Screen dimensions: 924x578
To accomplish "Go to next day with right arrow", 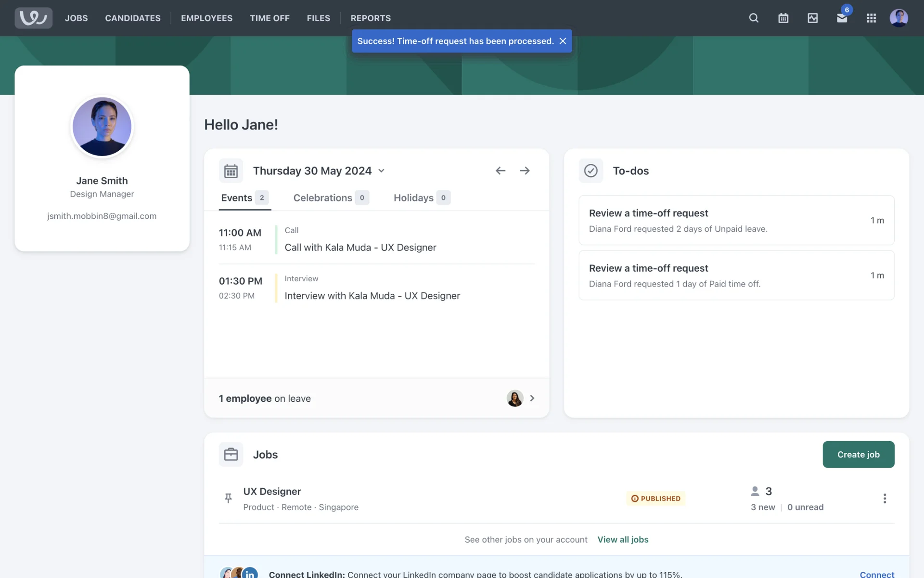I will tap(525, 171).
